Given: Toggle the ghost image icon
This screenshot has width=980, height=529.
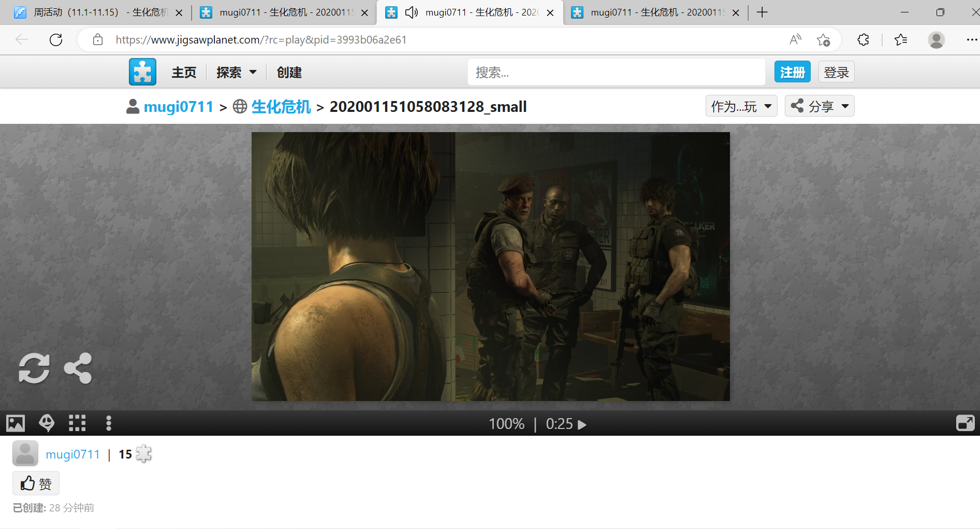Looking at the screenshot, I should pyautogui.click(x=47, y=423).
